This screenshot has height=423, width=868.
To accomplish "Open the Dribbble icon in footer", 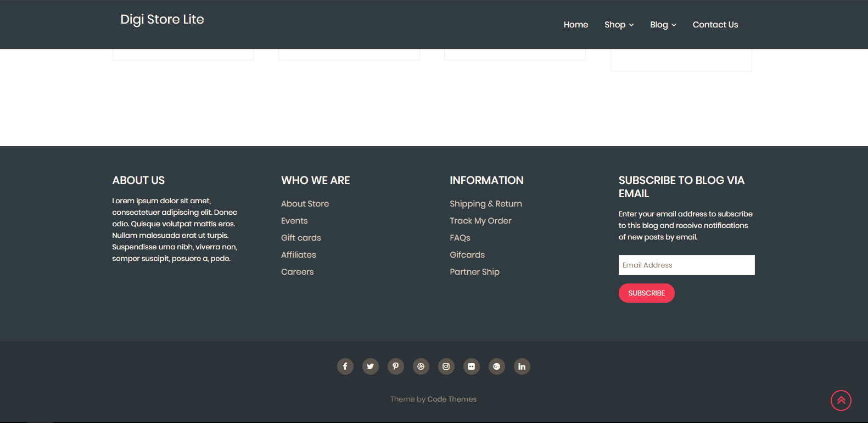I will (x=421, y=366).
